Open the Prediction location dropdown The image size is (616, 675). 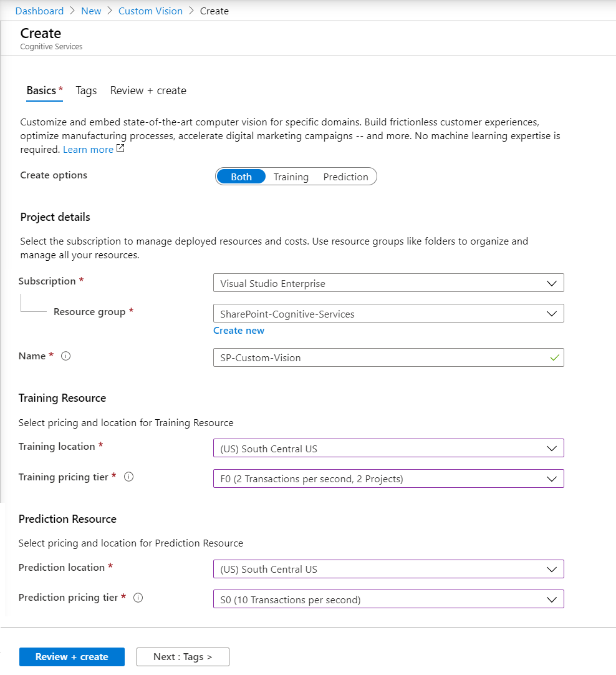tap(388, 569)
